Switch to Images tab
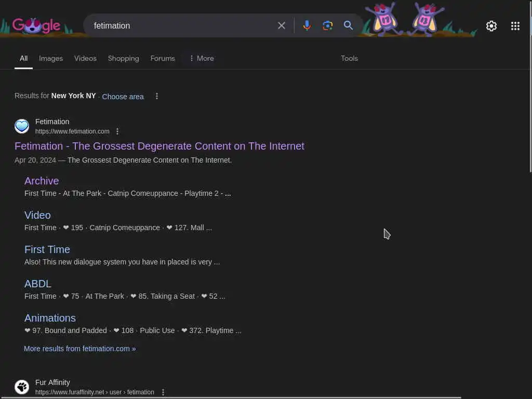This screenshot has width=532, height=399. pos(51,58)
